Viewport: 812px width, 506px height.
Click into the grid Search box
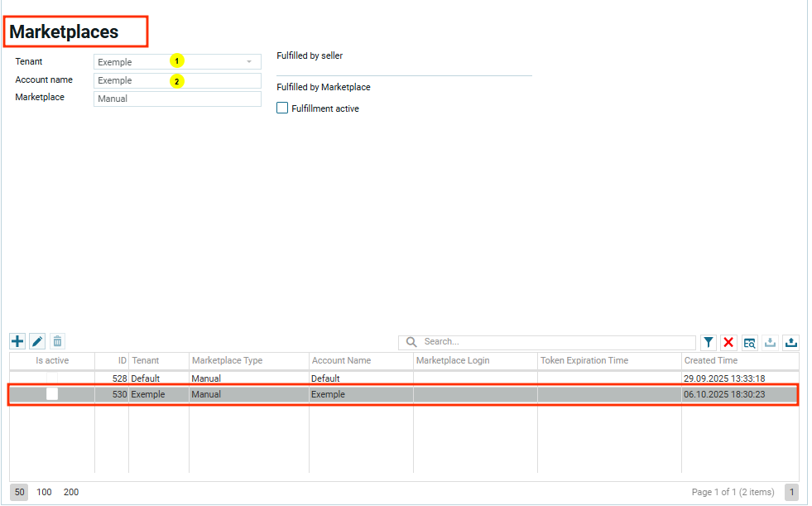point(555,342)
